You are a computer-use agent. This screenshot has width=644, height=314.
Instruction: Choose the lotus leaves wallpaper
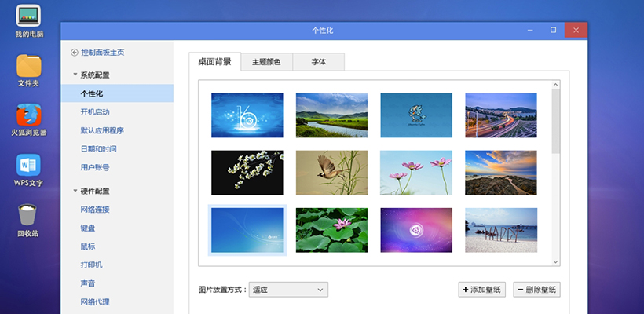click(332, 230)
